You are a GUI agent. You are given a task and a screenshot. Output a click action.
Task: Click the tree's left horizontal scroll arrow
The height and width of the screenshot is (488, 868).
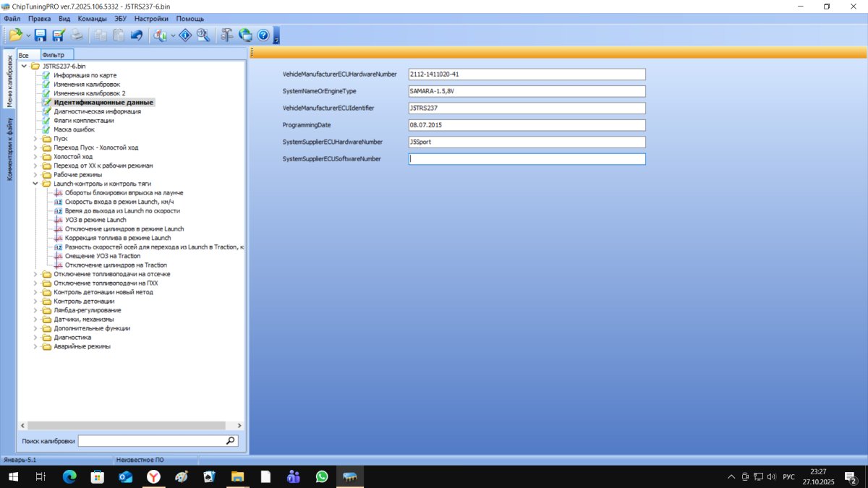22,426
